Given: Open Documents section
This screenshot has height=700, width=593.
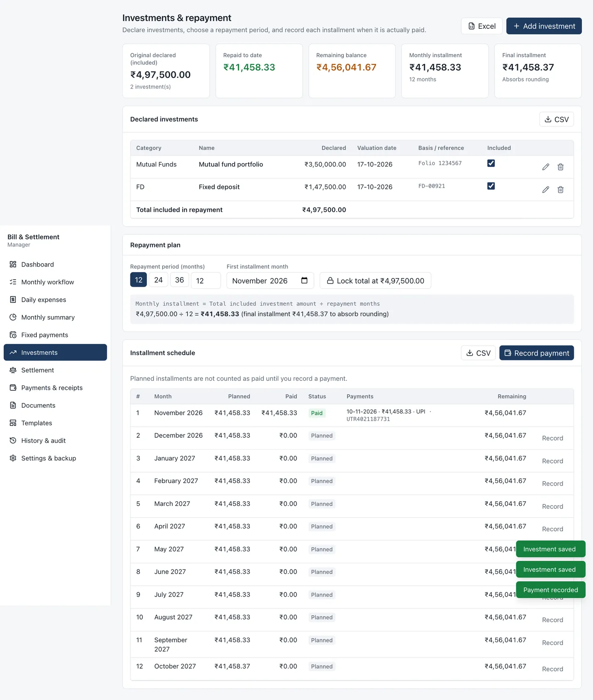Looking at the screenshot, I should (55, 406).
